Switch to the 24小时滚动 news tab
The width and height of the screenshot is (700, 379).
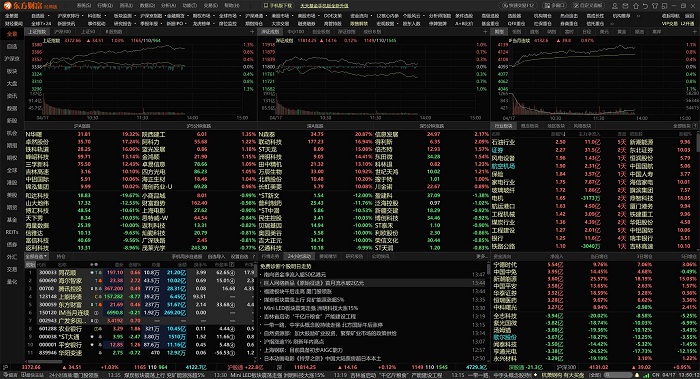coord(299,257)
